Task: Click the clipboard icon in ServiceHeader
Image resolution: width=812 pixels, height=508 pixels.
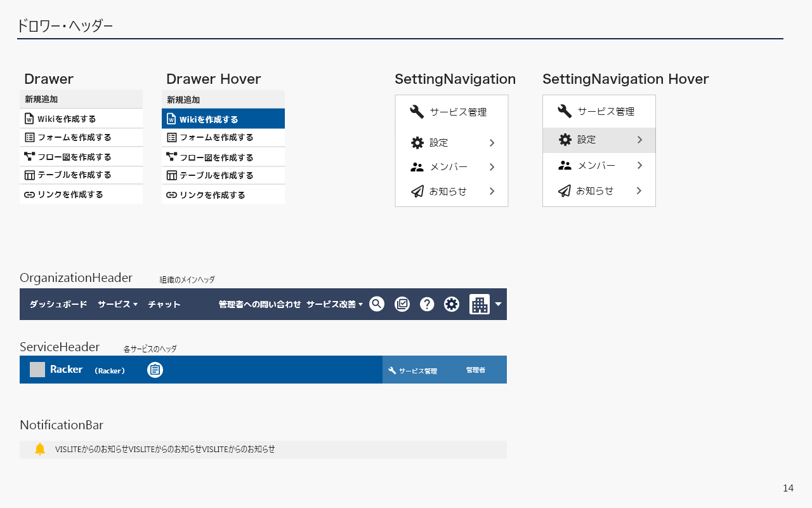Action: [x=155, y=370]
